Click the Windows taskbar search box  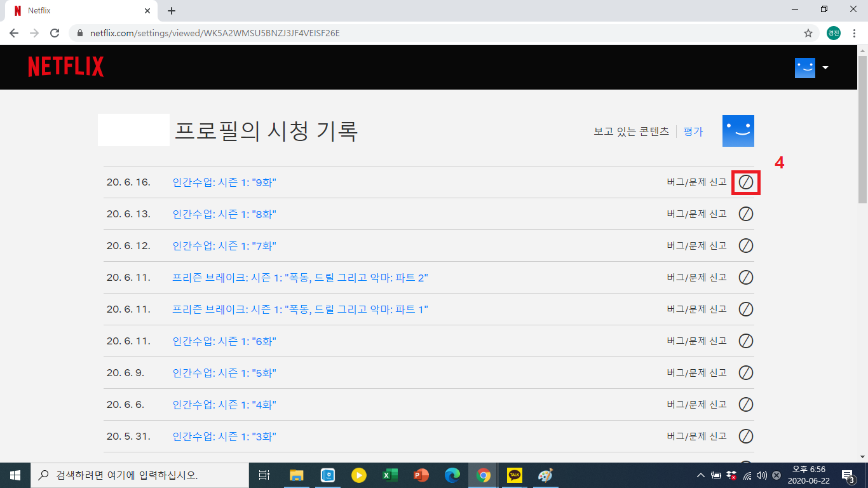click(x=140, y=475)
